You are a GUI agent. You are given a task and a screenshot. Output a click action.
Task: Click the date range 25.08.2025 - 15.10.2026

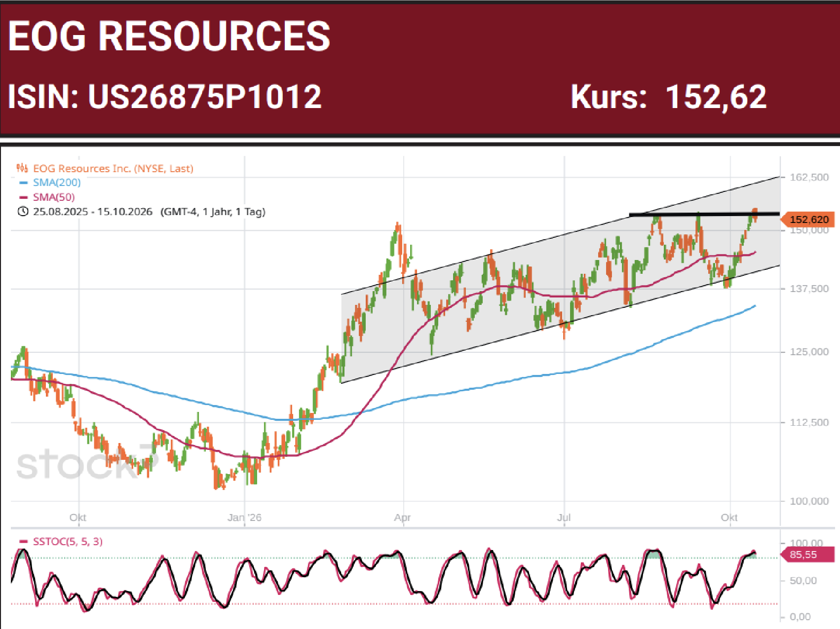[x=93, y=212]
